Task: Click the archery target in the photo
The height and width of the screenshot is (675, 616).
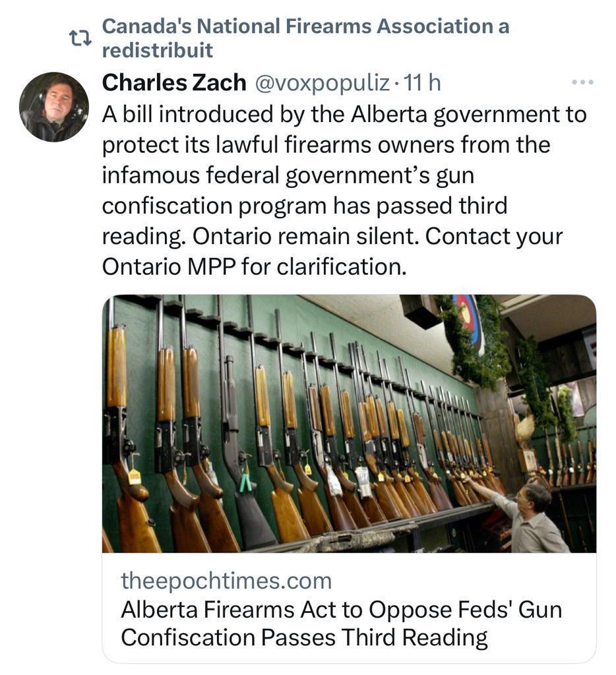Action: click(x=470, y=318)
